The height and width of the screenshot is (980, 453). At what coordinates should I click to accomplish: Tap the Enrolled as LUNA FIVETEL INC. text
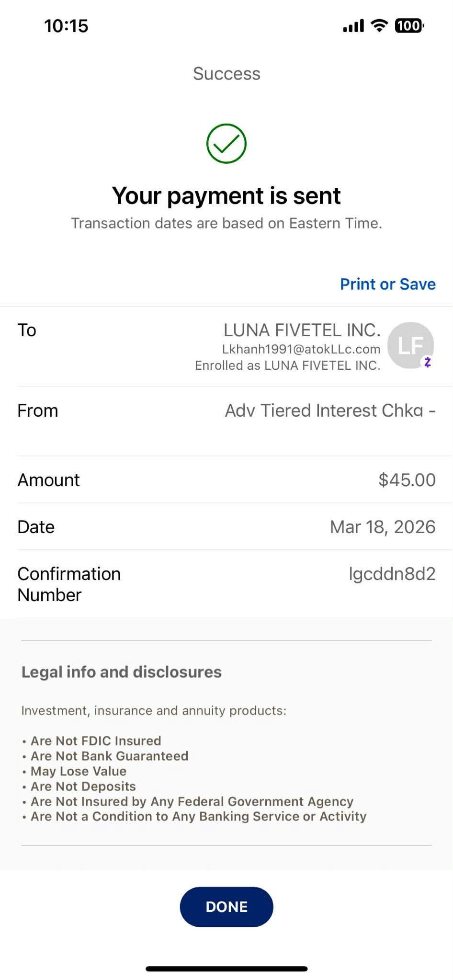(287, 365)
